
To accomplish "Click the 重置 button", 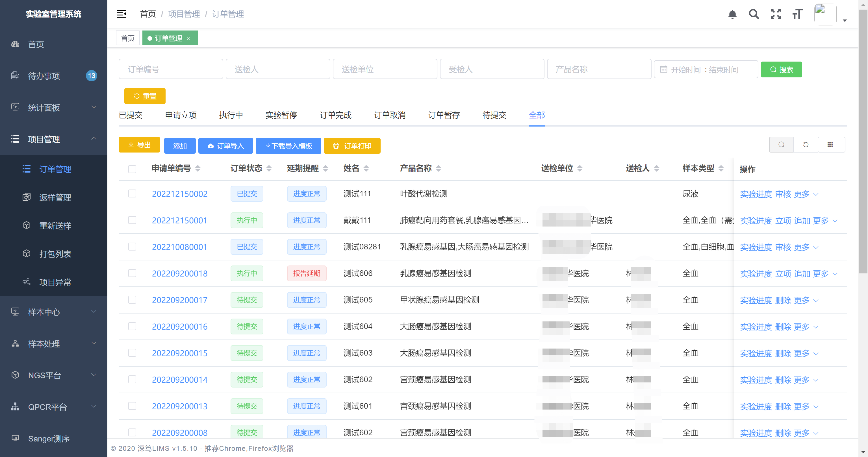I will pos(145,96).
